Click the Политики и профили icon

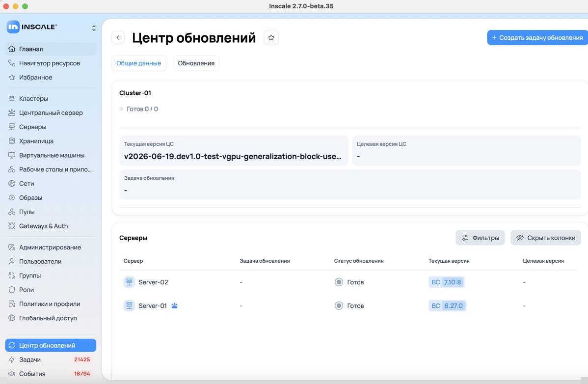click(12, 304)
